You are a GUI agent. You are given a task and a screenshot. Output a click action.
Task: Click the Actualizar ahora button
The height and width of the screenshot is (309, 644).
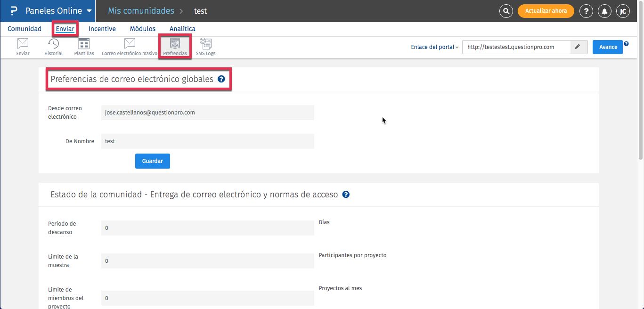click(546, 11)
